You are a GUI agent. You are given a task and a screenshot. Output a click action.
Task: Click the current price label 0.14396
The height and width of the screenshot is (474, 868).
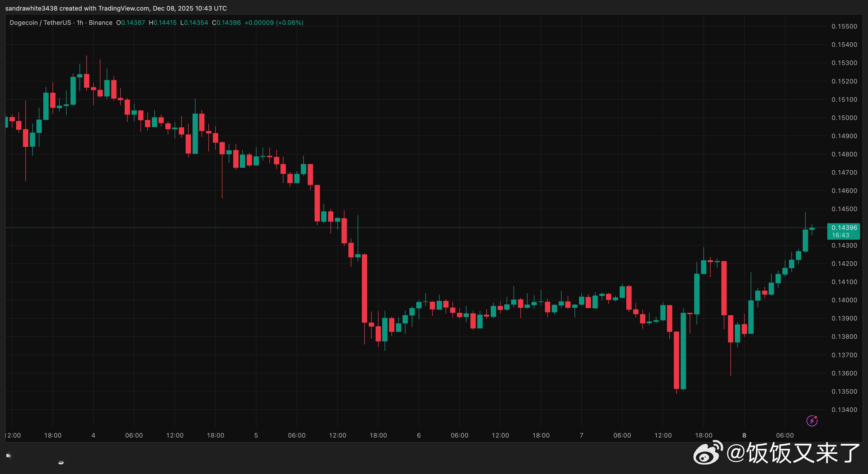(844, 227)
